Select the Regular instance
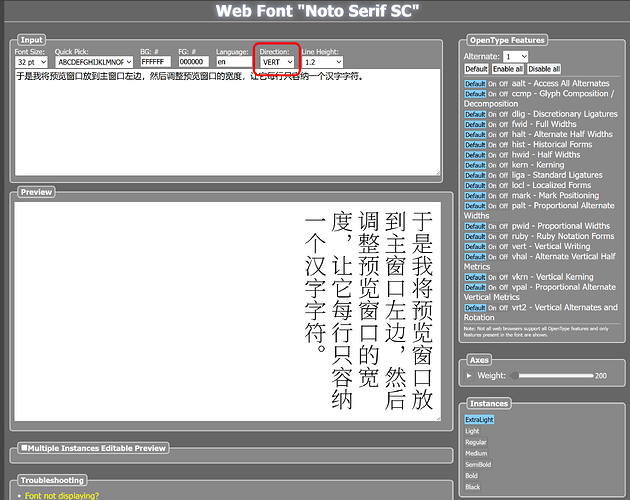Screen dimensions: 630x500 [x=476, y=442]
